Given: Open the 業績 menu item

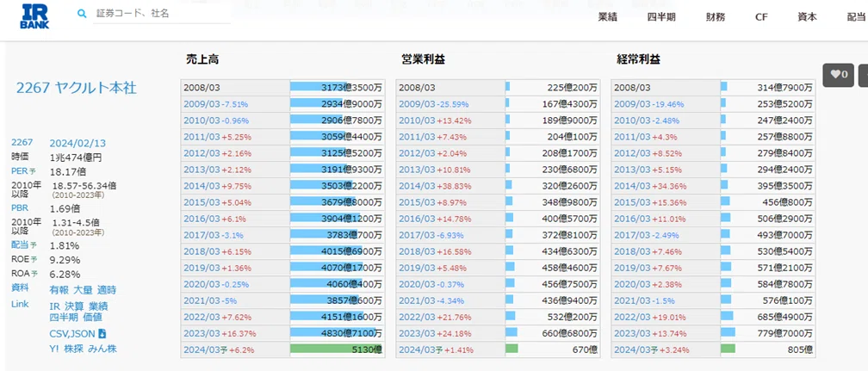Looking at the screenshot, I should coord(607,16).
